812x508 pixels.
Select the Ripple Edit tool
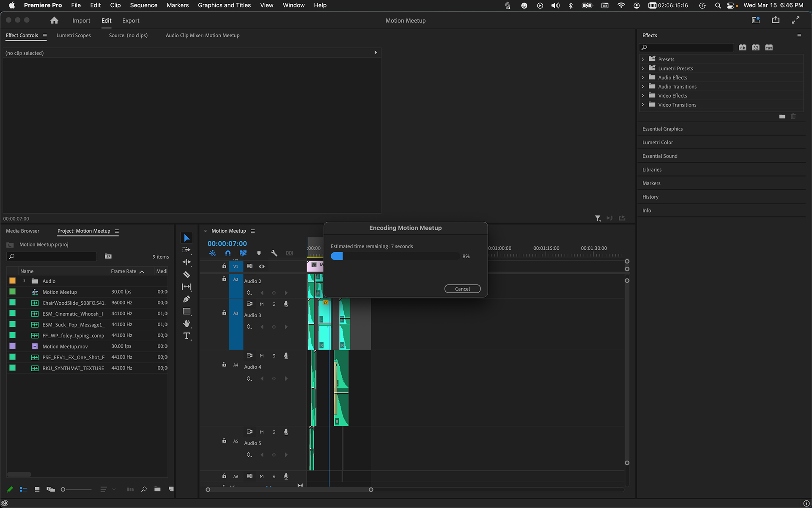(187, 262)
